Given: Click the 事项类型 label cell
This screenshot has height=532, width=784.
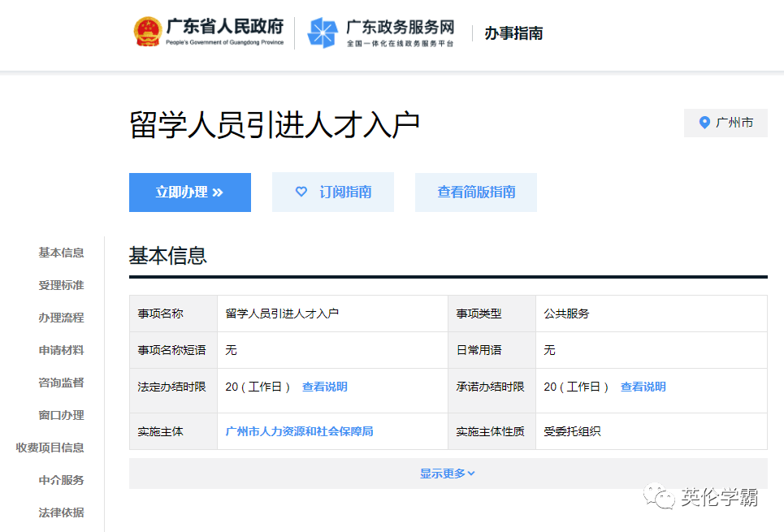Looking at the screenshot, I should coord(492,314).
